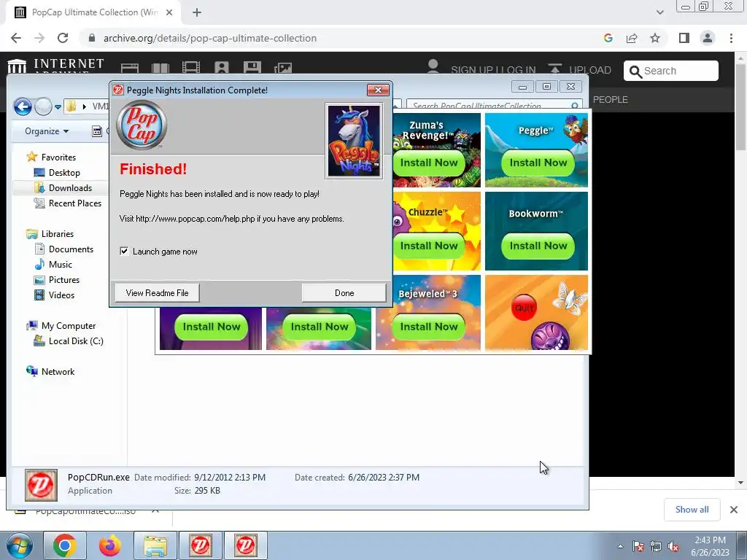The height and width of the screenshot is (560, 747).
Task: Click the Internet Archive Search field
Action: coord(671,71)
